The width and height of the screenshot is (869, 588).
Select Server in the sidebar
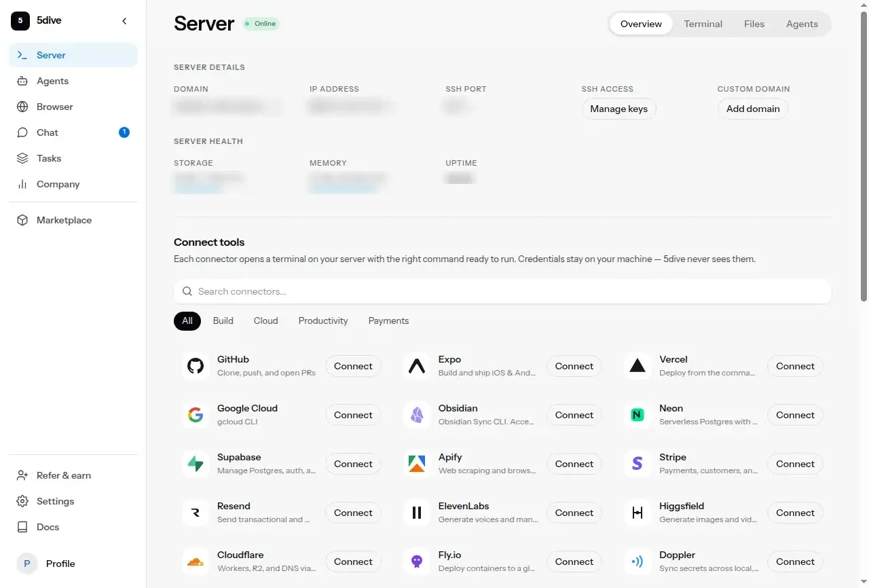(73, 55)
